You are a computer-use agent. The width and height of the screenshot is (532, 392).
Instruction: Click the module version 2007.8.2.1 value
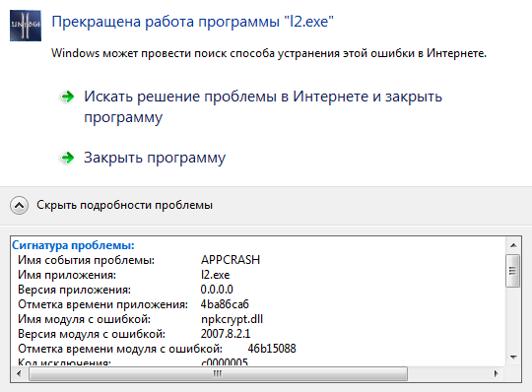coord(226,334)
